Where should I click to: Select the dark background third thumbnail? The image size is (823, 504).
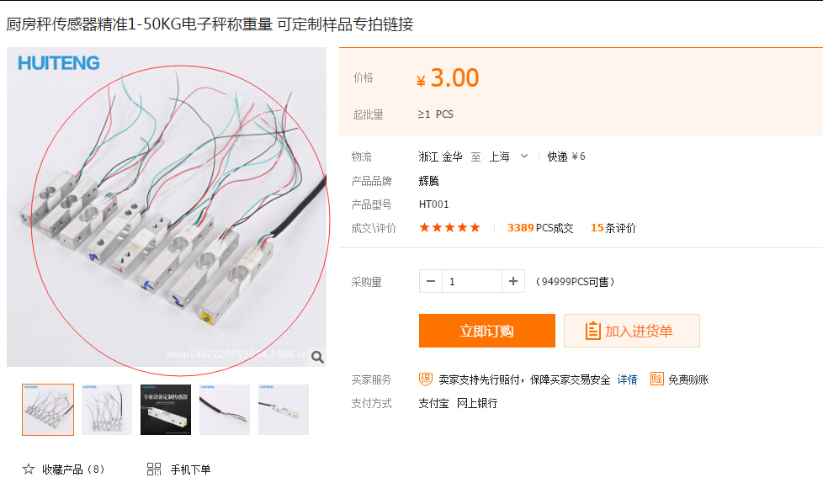point(166,410)
